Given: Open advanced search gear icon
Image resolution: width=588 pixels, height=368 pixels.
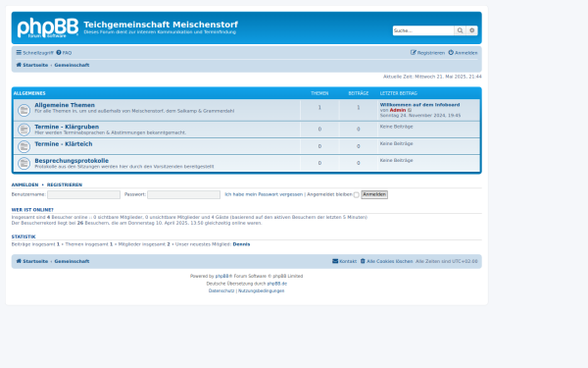Looking at the screenshot, I should (x=471, y=30).
